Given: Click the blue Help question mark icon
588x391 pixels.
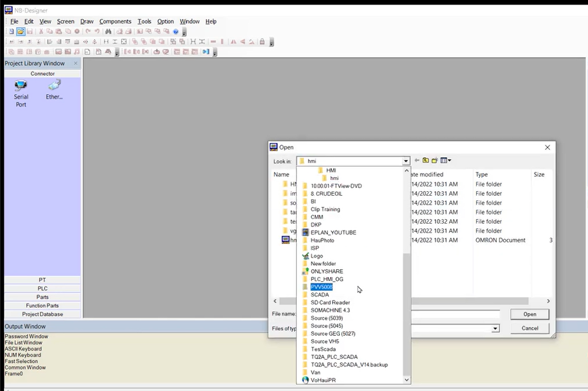Looking at the screenshot, I should coord(176,31).
